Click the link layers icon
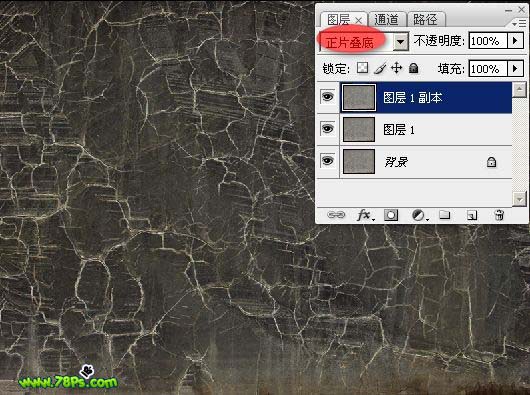 pos(336,215)
